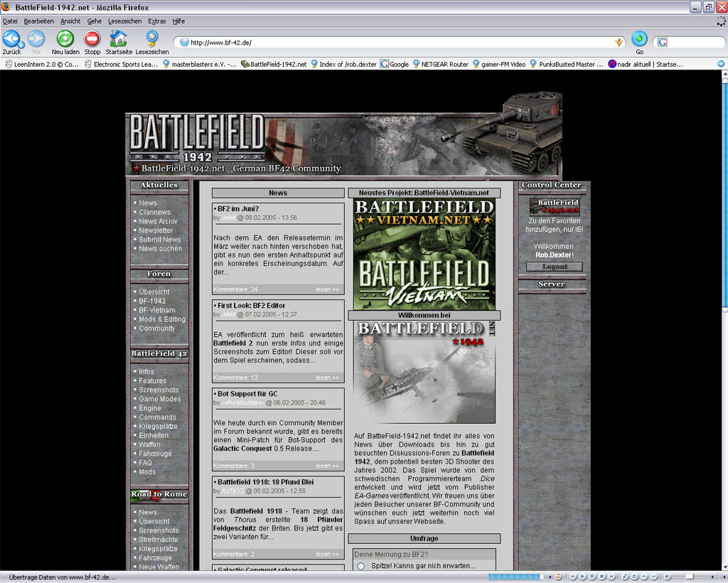Click the previous track media button
Viewport: 728px width, 583px height.
(573, 577)
